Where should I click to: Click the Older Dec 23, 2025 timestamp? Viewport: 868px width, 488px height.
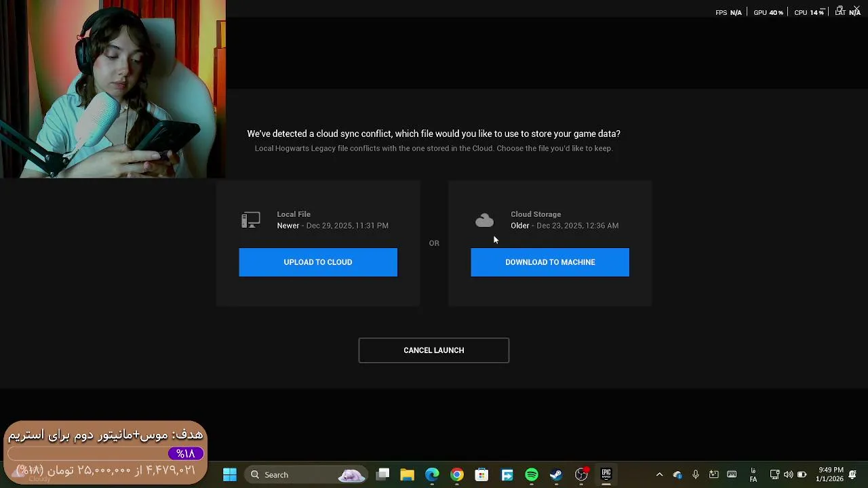(564, 226)
